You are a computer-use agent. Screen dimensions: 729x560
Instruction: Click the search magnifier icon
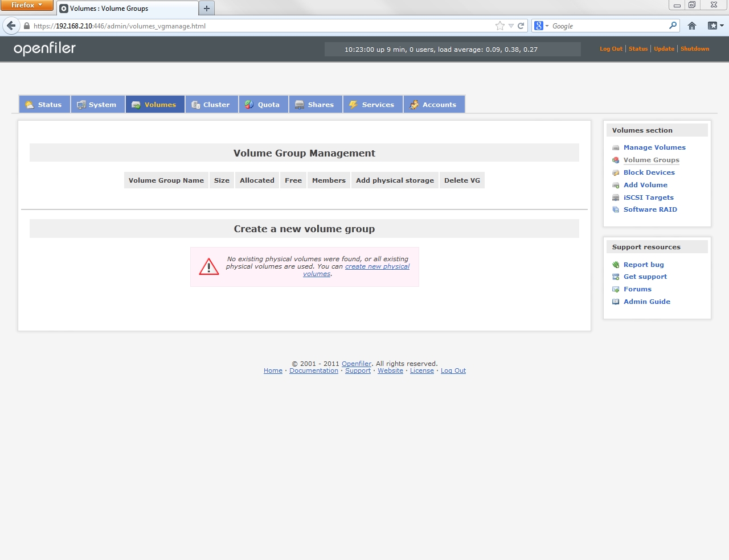pos(673,26)
